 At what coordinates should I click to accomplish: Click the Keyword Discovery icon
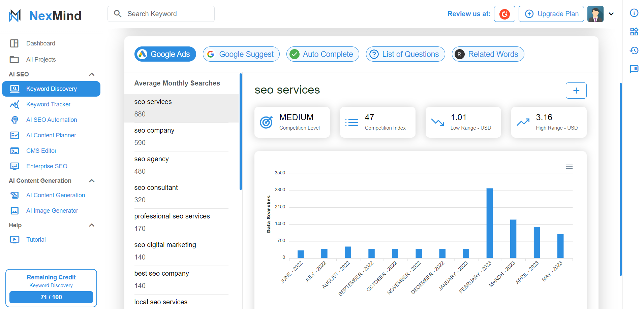point(14,89)
